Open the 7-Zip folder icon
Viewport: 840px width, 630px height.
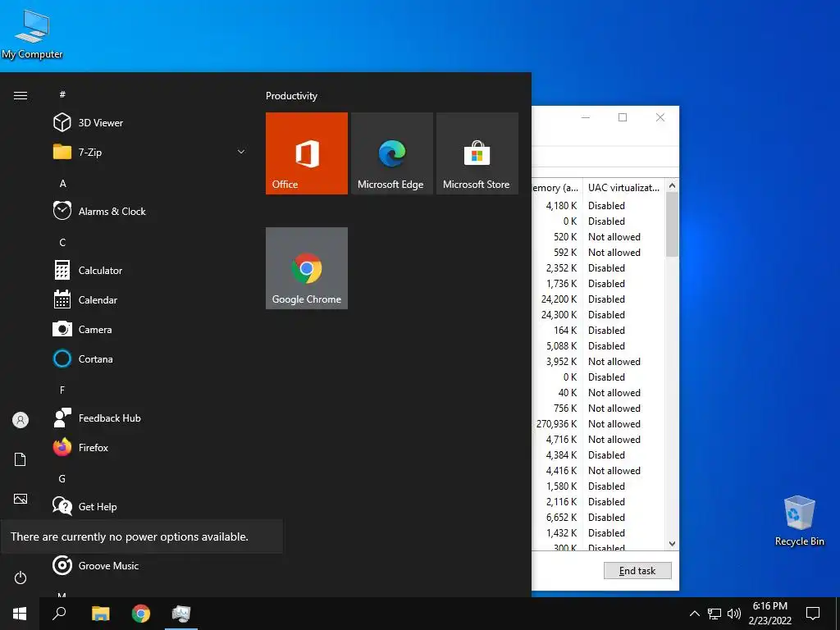tap(62, 152)
